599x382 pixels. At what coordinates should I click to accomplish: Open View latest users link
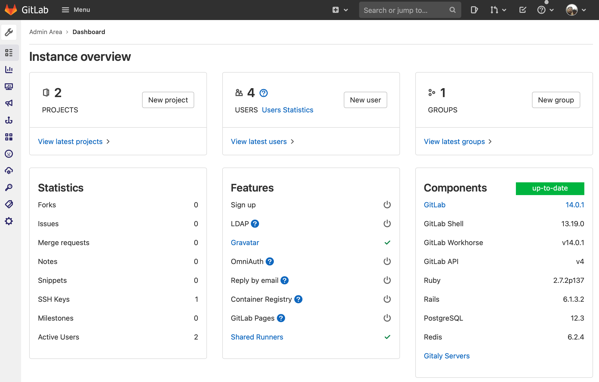pos(262,141)
